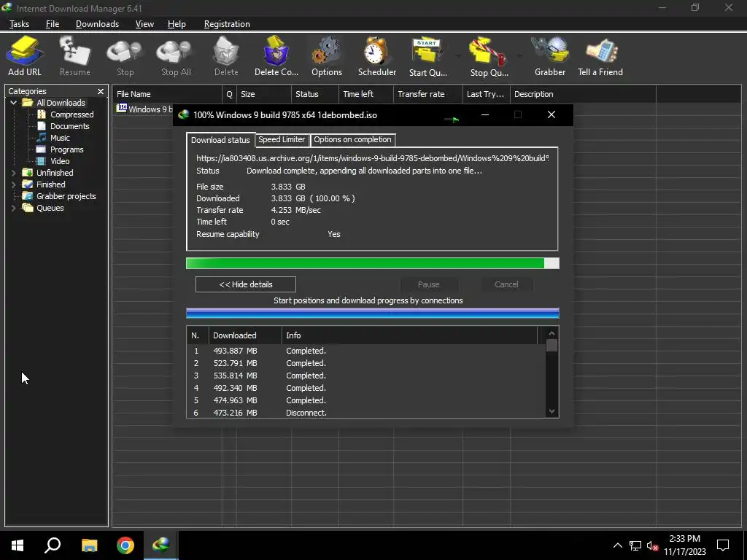747x560 pixels.
Task: Click the Cancel button in the dialog
Action: (x=506, y=284)
